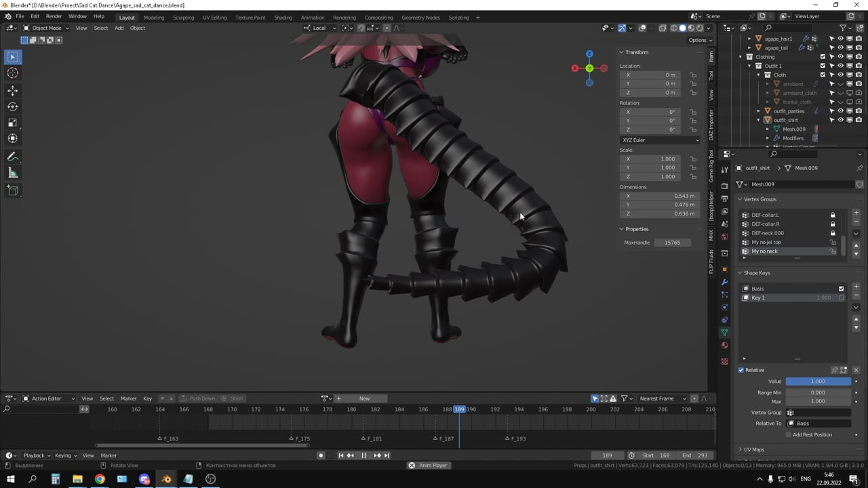Switch viewport to wireframe shading

(x=674, y=28)
